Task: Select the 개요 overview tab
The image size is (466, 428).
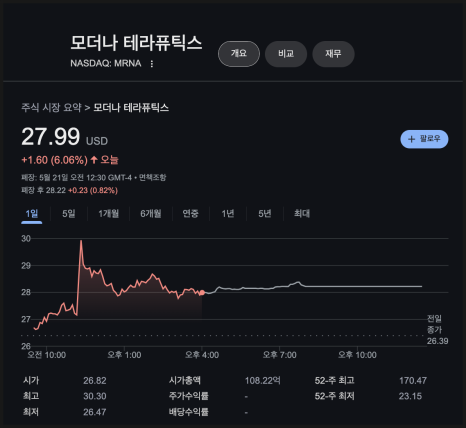Action: click(x=239, y=54)
